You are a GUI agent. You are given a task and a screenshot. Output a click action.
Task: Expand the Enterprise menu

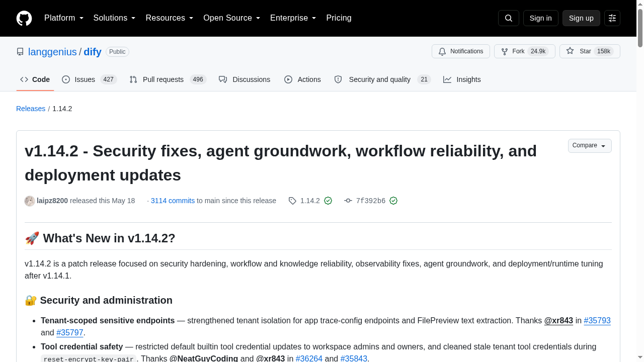[293, 18]
